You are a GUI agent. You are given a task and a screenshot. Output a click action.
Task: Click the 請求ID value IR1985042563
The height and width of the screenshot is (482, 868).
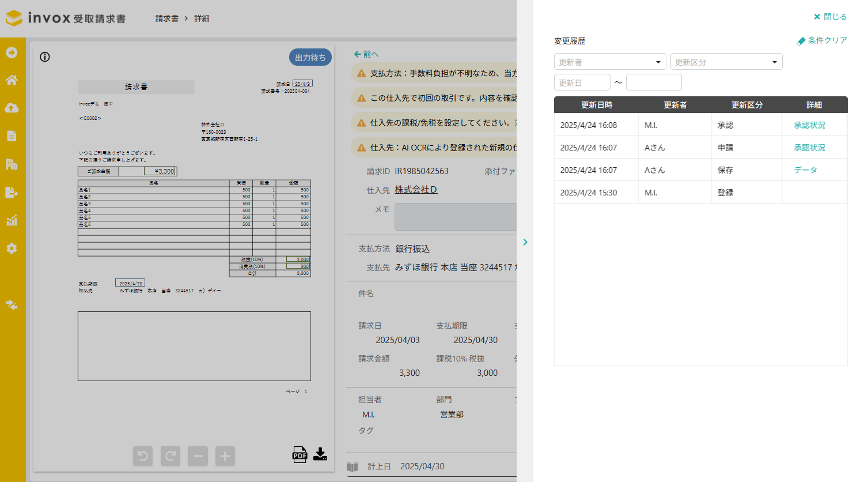coord(421,171)
